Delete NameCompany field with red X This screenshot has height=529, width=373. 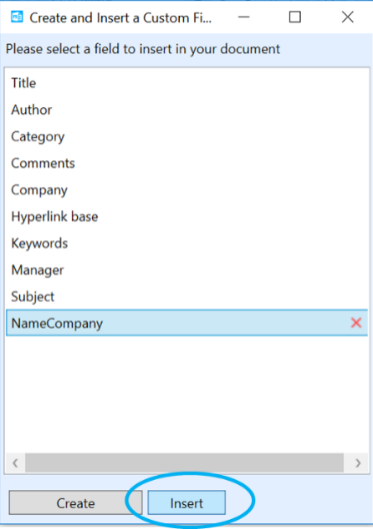[x=356, y=323]
